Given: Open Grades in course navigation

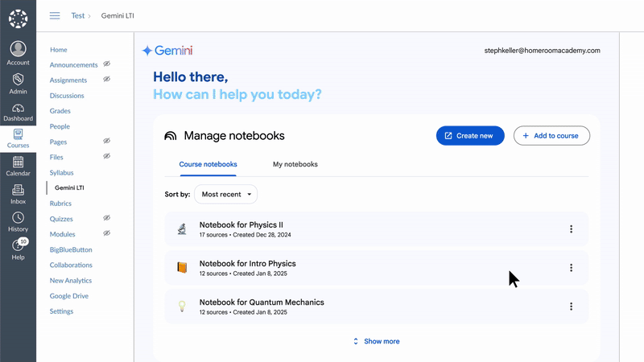Looking at the screenshot, I should pyautogui.click(x=60, y=111).
